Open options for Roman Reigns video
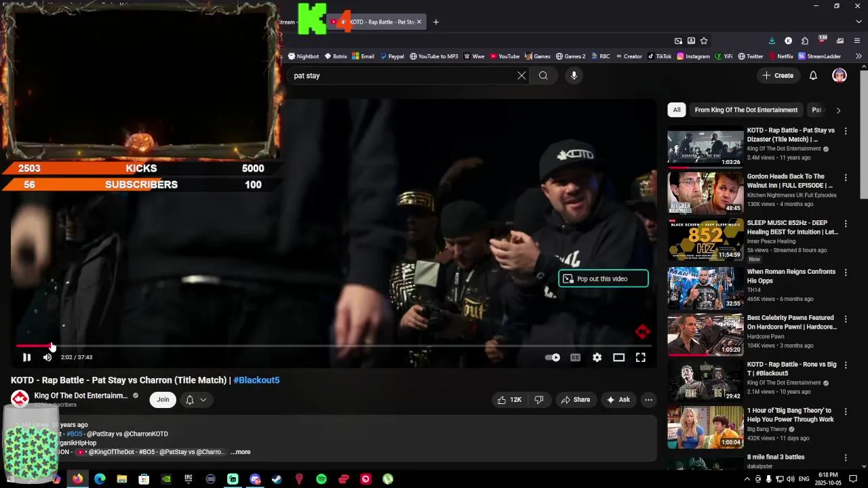This screenshot has height=488, width=868. tap(845, 272)
